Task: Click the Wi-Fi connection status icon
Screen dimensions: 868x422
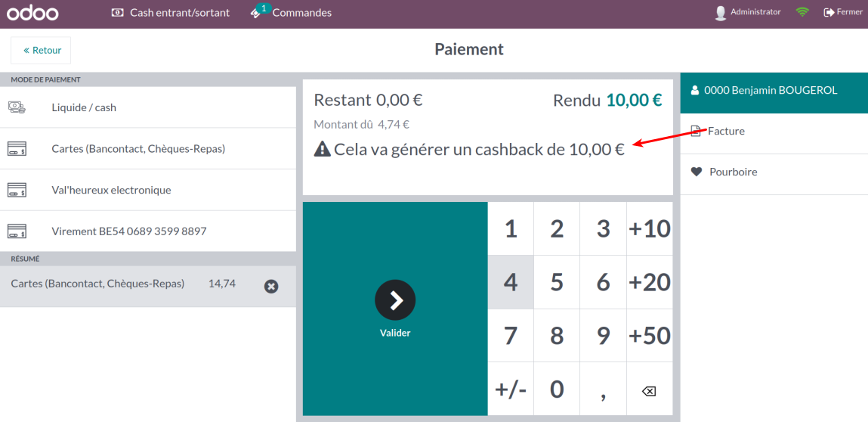Action: tap(802, 11)
